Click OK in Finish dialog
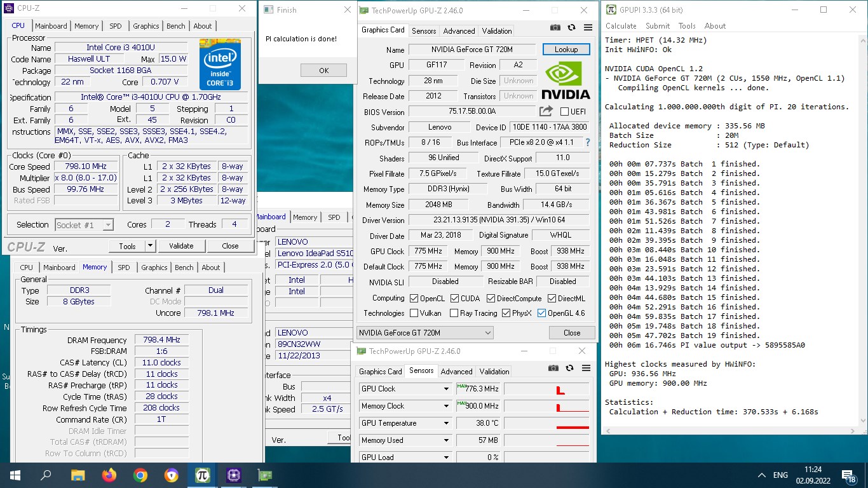Screen dimensions: 868x488 tap(323, 71)
